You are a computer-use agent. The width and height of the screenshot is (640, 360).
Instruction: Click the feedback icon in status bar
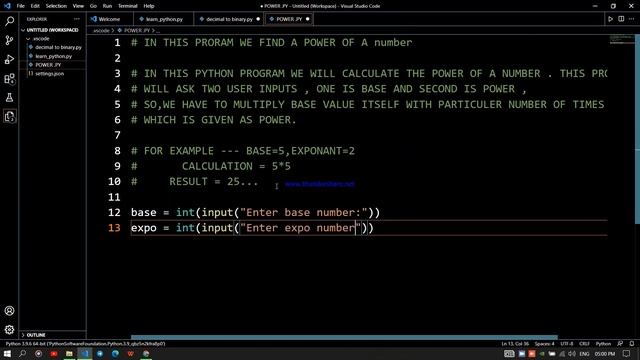click(x=620, y=344)
